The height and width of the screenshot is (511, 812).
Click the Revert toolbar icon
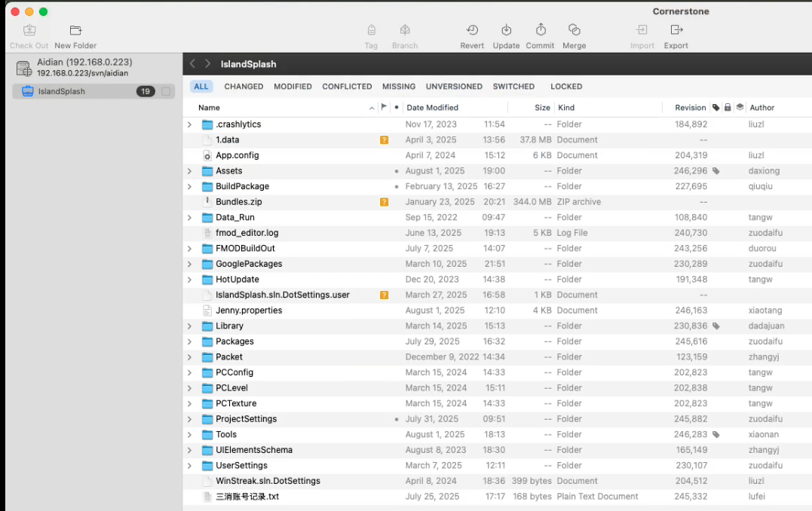coord(472,30)
